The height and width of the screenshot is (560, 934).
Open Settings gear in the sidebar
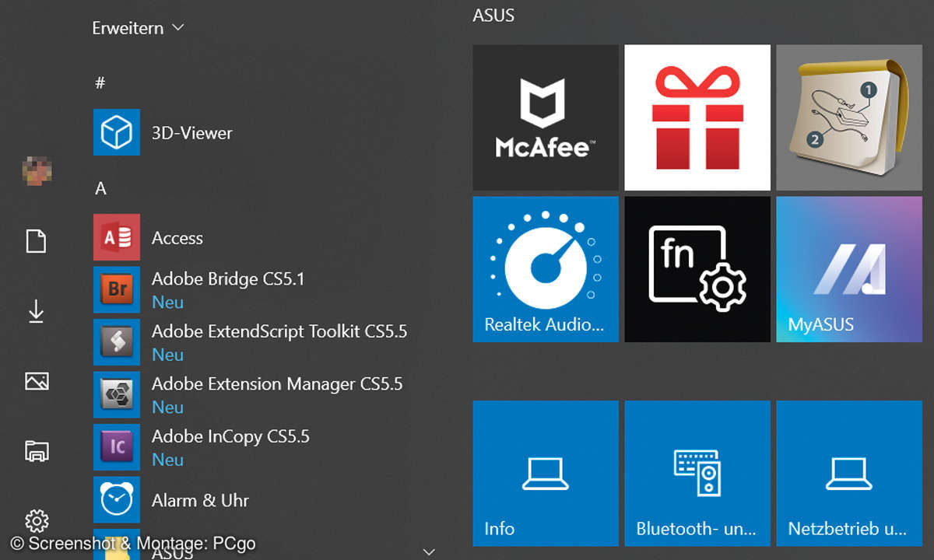tap(37, 520)
